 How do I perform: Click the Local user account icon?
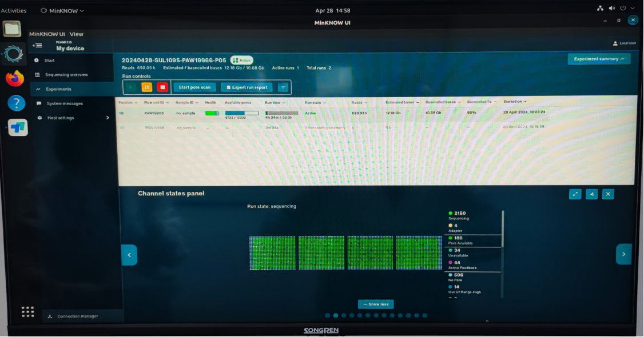tap(615, 43)
